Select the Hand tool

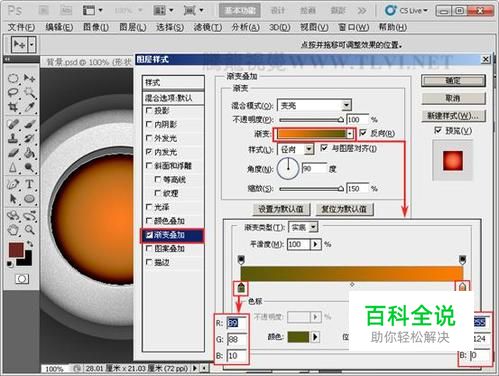pyautogui.click(x=13, y=229)
